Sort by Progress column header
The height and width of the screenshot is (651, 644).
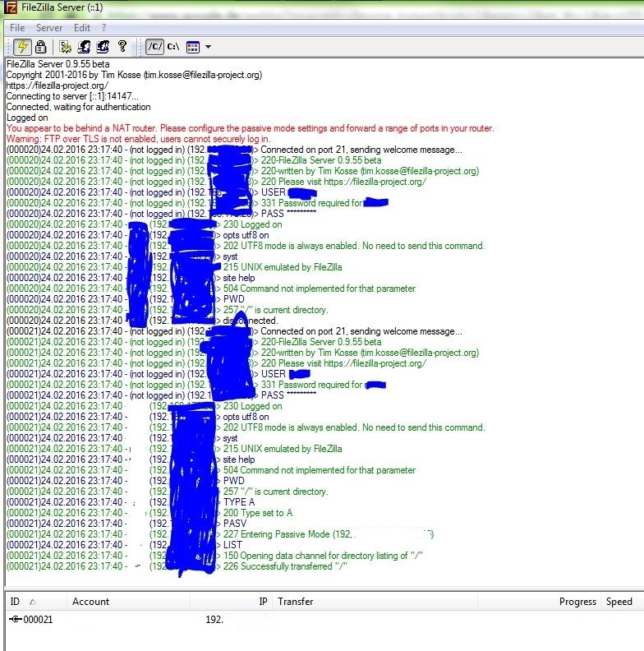click(x=539, y=601)
